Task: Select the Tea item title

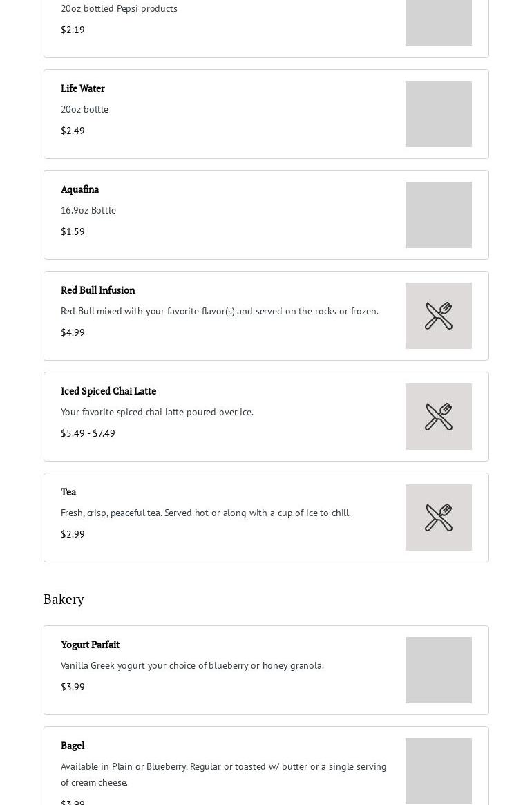Action: click(68, 492)
